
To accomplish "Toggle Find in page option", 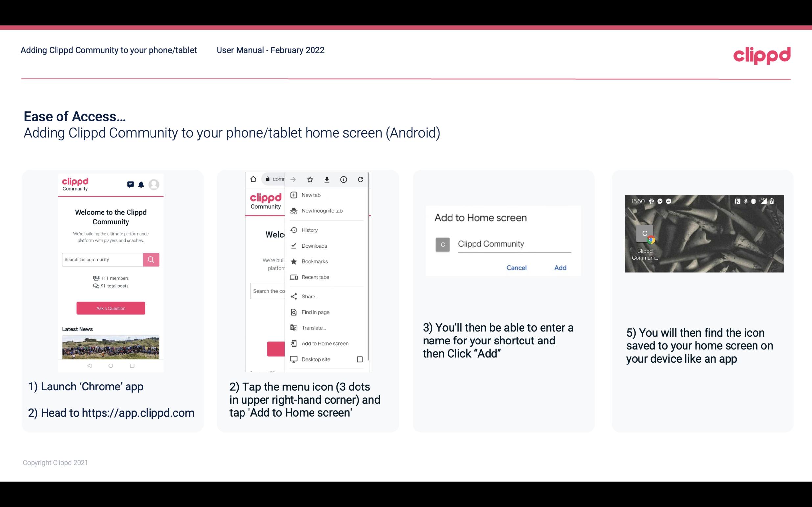I will (315, 312).
